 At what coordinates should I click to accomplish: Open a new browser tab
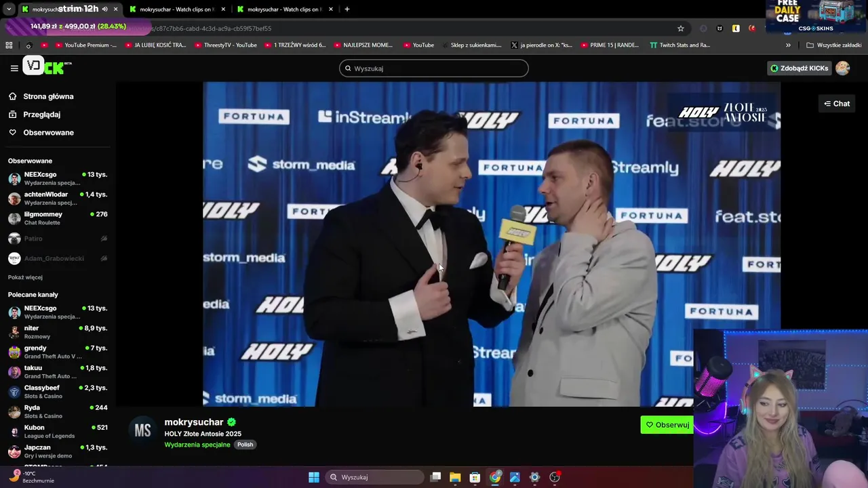[347, 9]
